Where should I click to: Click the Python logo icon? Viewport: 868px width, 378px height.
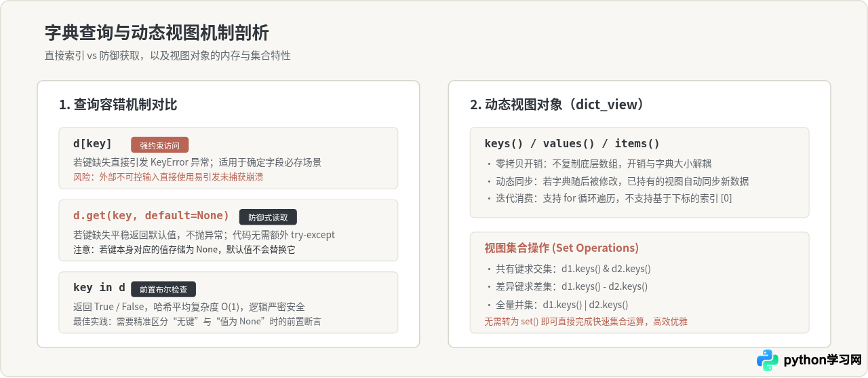(x=768, y=360)
